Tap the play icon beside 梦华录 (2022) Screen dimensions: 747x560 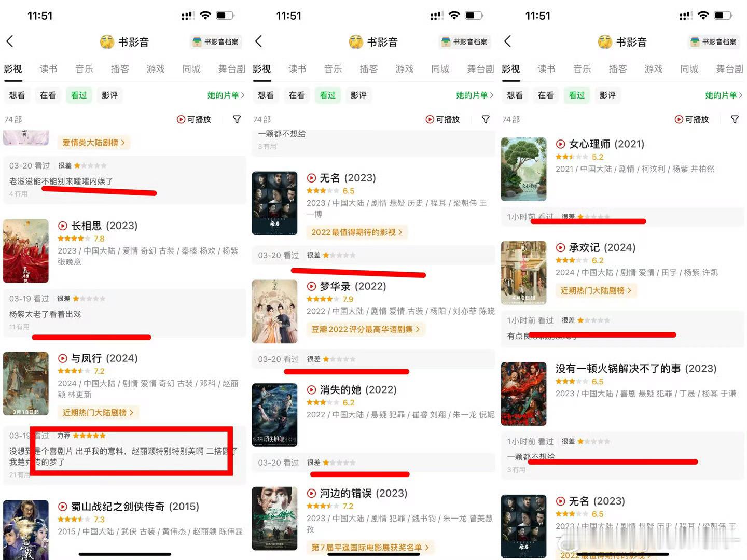point(311,286)
